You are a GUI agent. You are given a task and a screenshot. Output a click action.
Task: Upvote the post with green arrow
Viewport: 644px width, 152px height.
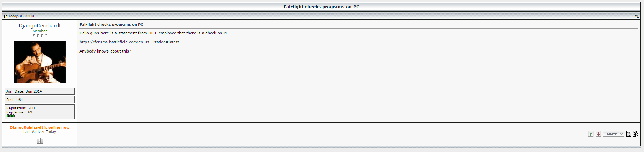[x=591, y=134]
